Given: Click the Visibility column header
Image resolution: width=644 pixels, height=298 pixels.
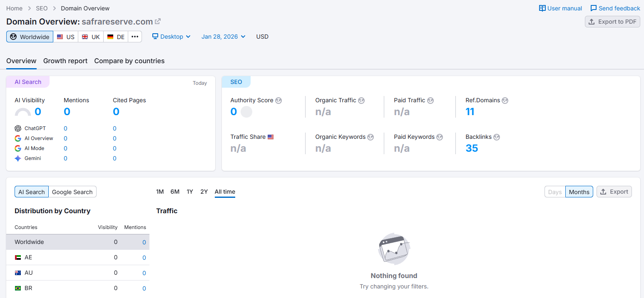Looking at the screenshot, I should click(108, 227).
